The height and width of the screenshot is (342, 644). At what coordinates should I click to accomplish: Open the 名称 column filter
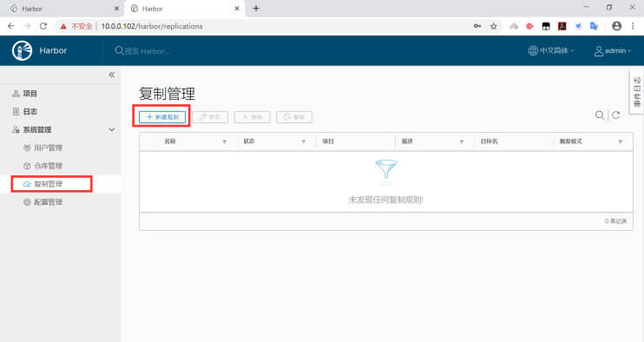pyautogui.click(x=224, y=142)
